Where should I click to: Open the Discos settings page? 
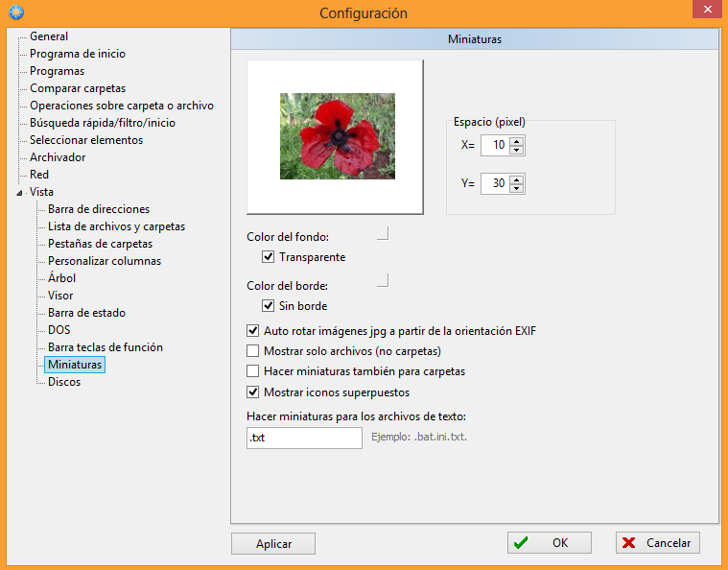[x=64, y=382]
